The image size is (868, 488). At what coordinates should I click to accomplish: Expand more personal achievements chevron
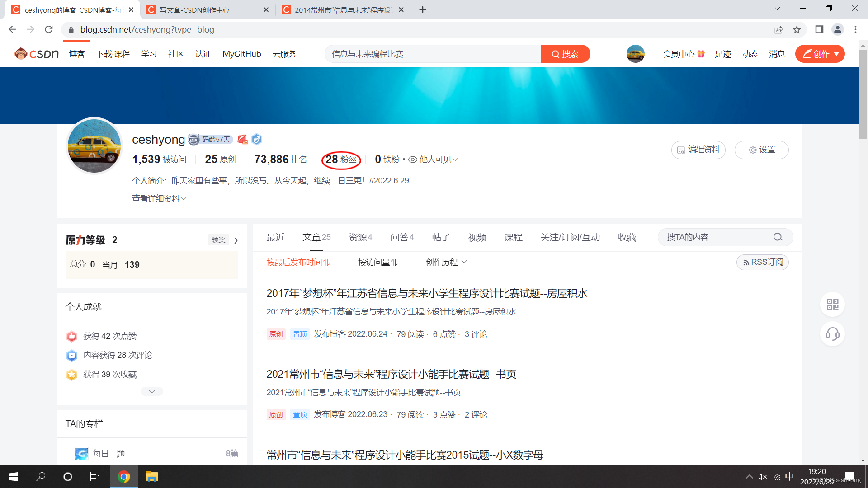click(x=152, y=391)
